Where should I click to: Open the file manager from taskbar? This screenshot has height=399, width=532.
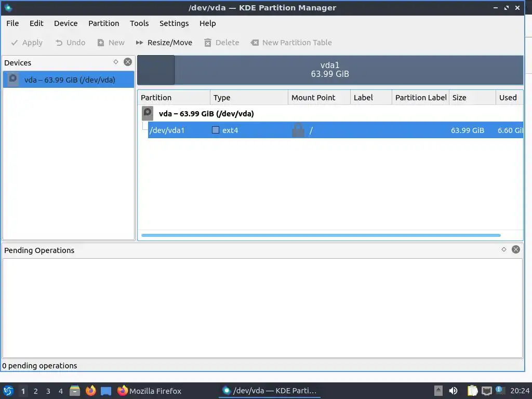pyautogui.click(x=75, y=391)
